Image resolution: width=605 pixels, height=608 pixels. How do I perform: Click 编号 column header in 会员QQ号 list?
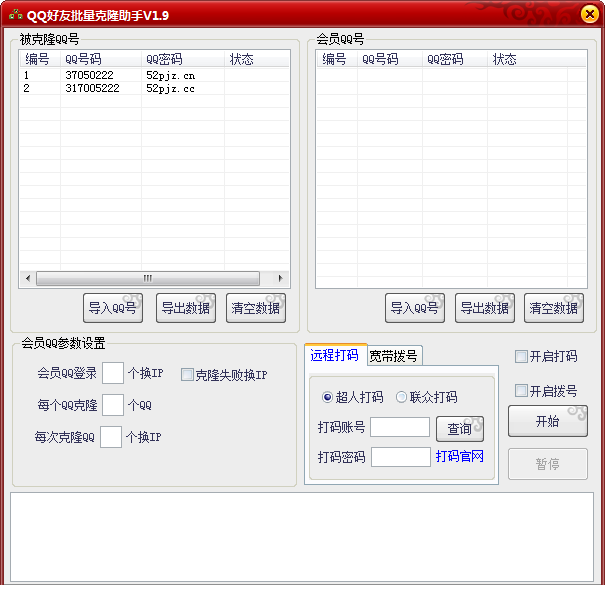337,59
